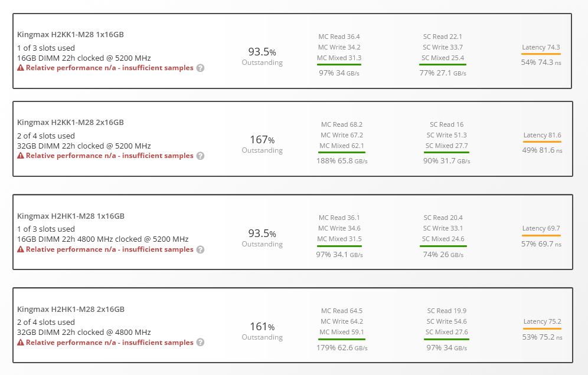Open Kingmax H2HK1-M28 1x16GB title
Image resolution: width=588 pixels, height=375 pixels.
[x=70, y=216]
